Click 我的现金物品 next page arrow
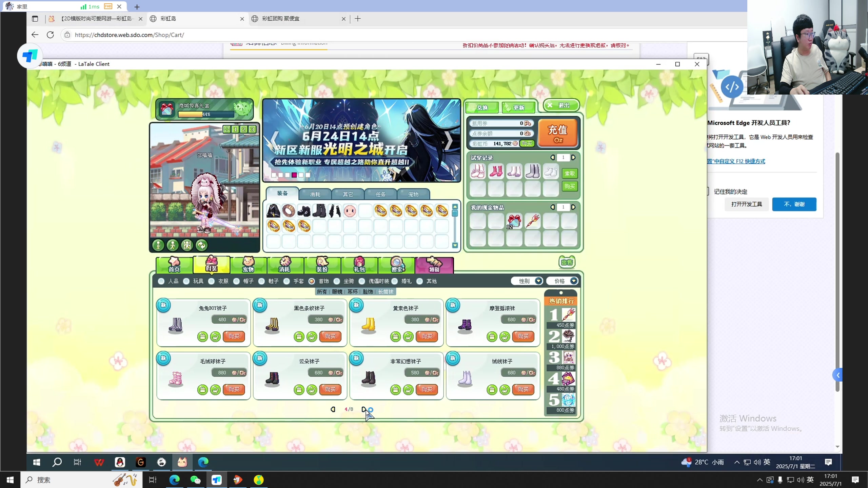 (573, 207)
